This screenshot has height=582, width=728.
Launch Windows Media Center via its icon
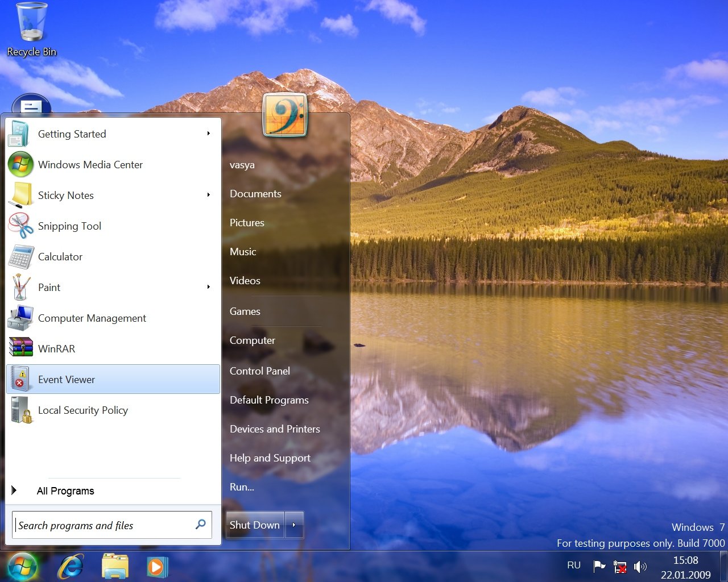point(20,165)
